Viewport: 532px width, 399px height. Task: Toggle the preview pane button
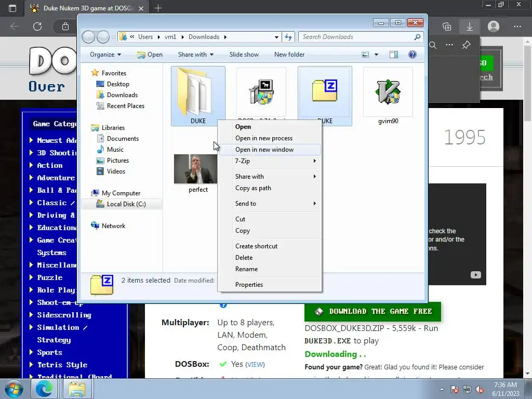tap(394, 55)
